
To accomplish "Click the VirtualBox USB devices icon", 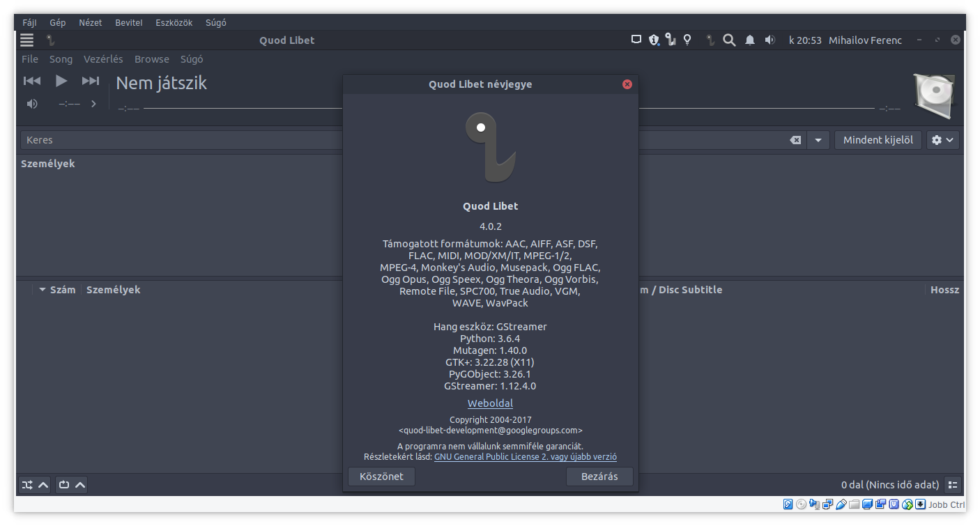I will point(841,504).
